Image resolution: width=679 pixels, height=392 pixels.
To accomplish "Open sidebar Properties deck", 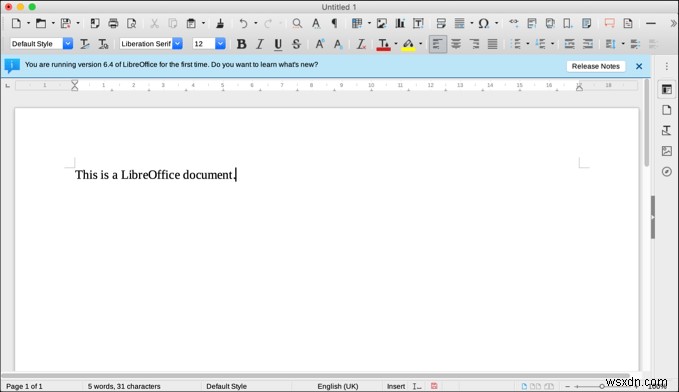I will pos(667,89).
